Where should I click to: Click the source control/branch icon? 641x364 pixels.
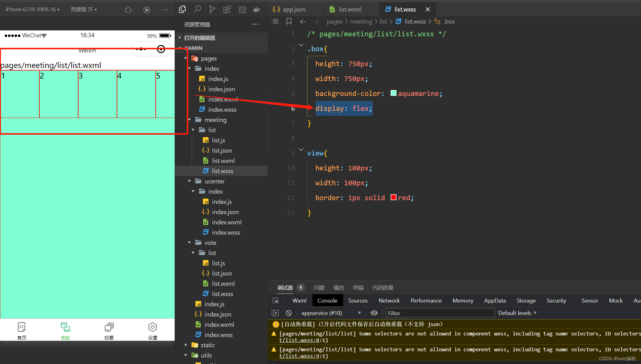coord(211,9)
